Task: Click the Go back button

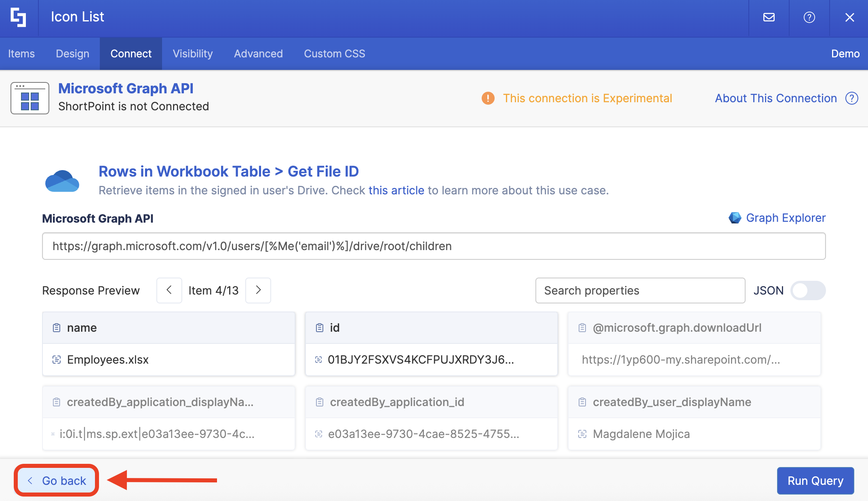Action: [x=57, y=480]
